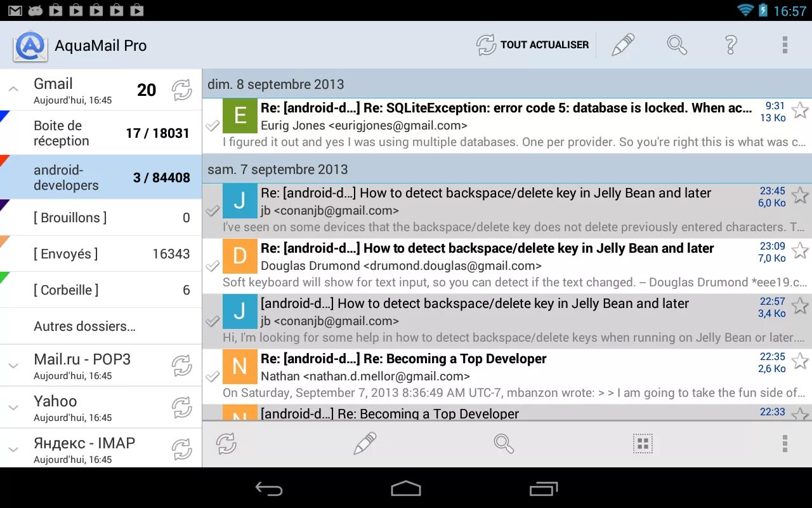
Task: Tap the blue J avatar of 22:57 email
Action: [240, 311]
